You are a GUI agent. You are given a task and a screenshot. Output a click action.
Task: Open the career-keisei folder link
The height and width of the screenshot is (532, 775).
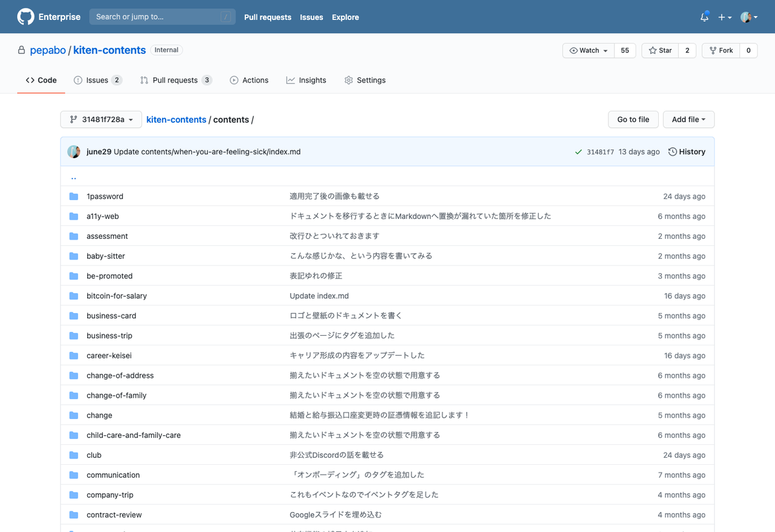[x=109, y=356]
